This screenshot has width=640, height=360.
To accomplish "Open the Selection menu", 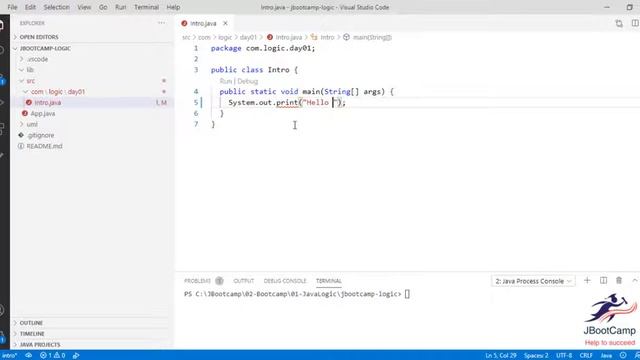I will 56,7.
